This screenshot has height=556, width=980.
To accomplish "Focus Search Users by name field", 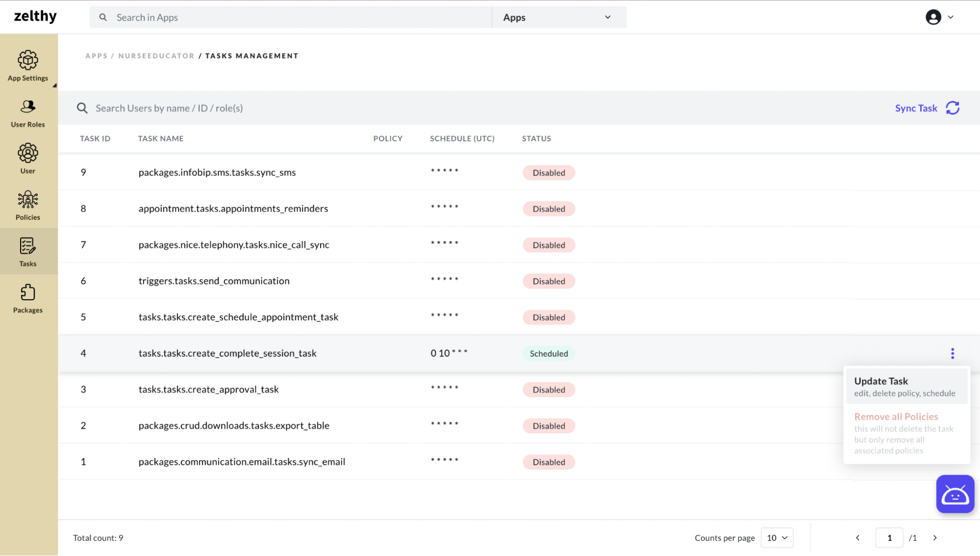I will point(169,108).
